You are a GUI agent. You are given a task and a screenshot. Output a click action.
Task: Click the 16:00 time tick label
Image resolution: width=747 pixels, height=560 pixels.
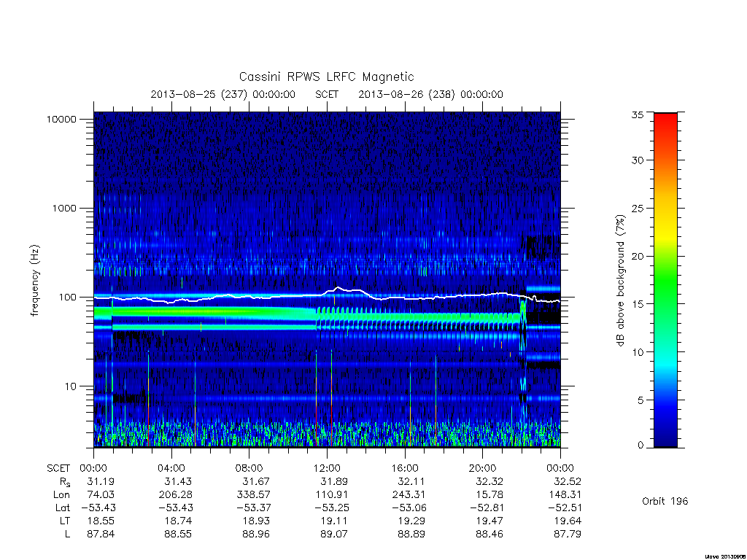404,468
